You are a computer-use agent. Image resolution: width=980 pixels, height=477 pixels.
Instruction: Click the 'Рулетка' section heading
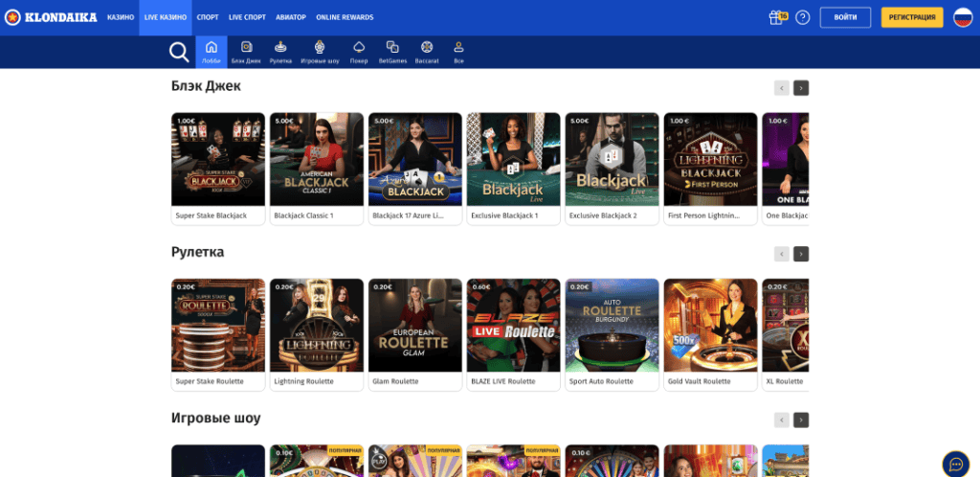[197, 252]
